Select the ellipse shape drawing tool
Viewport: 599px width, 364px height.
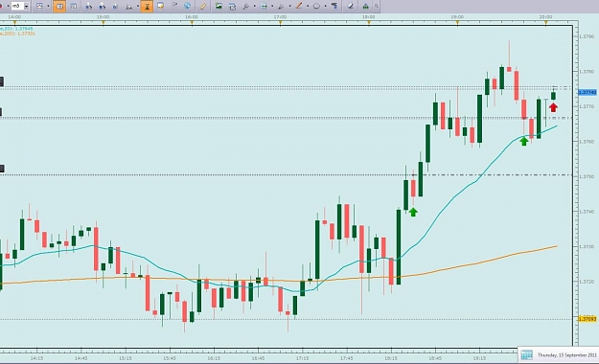(316, 6)
